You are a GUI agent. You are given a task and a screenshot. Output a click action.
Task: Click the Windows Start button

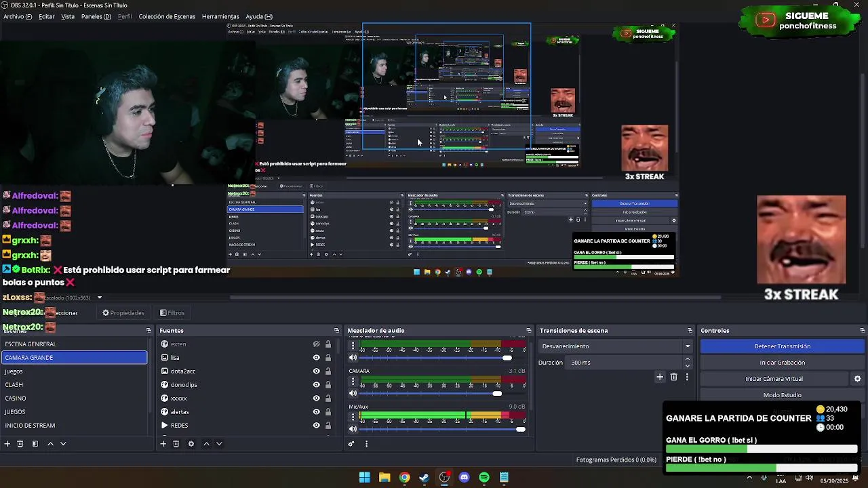(x=364, y=477)
